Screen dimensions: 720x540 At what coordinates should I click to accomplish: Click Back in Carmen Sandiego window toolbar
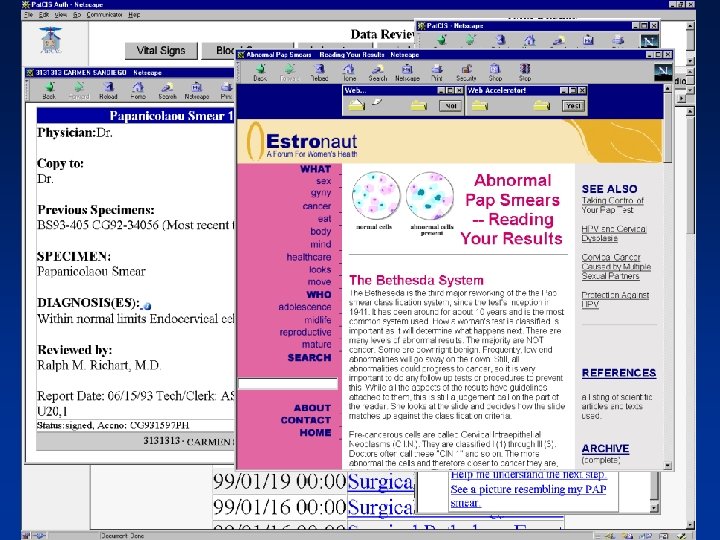49,90
